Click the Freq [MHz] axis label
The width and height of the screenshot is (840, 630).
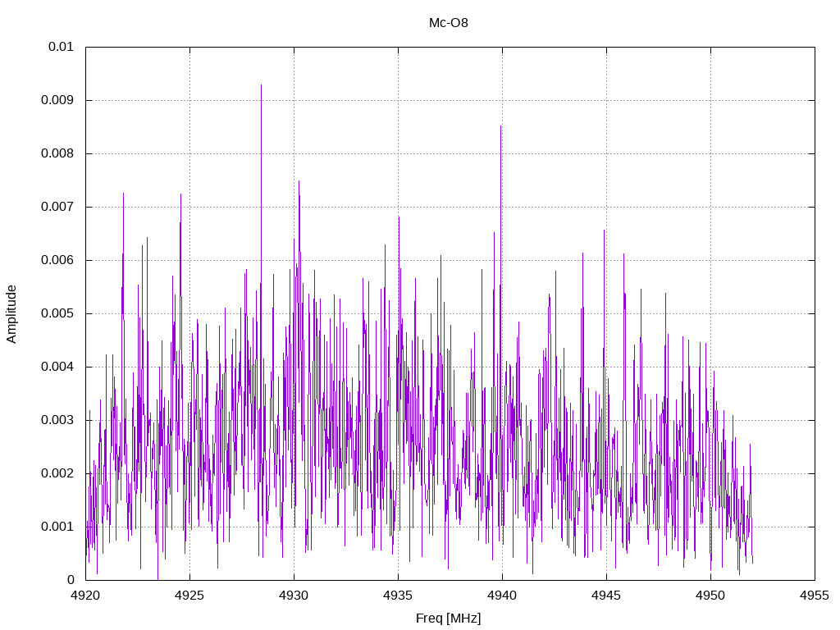(449, 619)
